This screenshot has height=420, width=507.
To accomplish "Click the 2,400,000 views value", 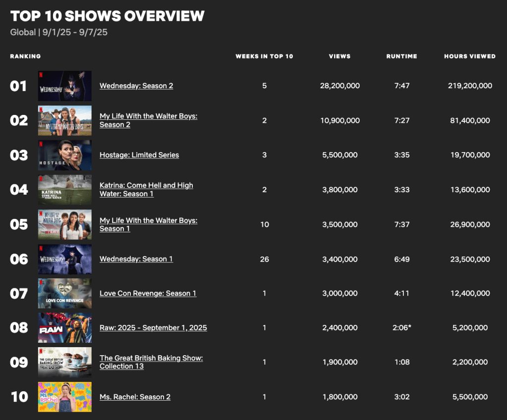I will point(340,327).
